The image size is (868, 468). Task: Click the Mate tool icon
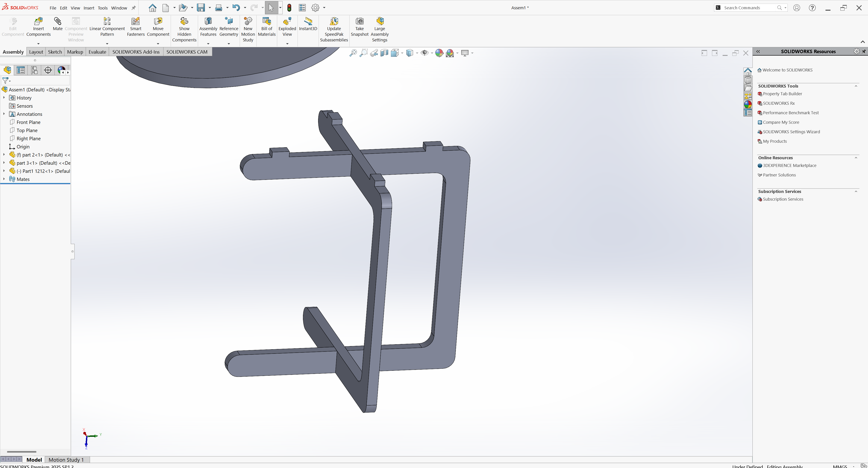(x=58, y=21)
